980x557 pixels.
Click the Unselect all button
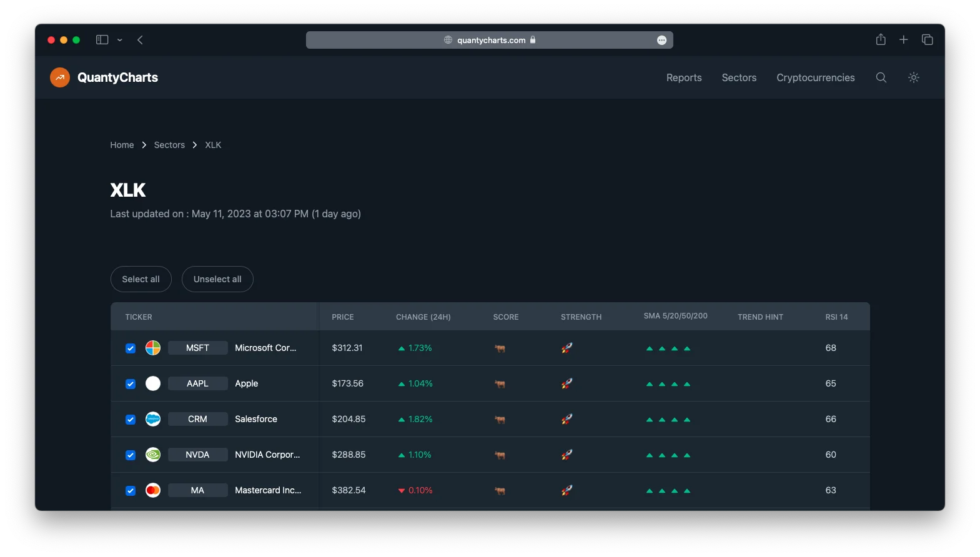217,279
